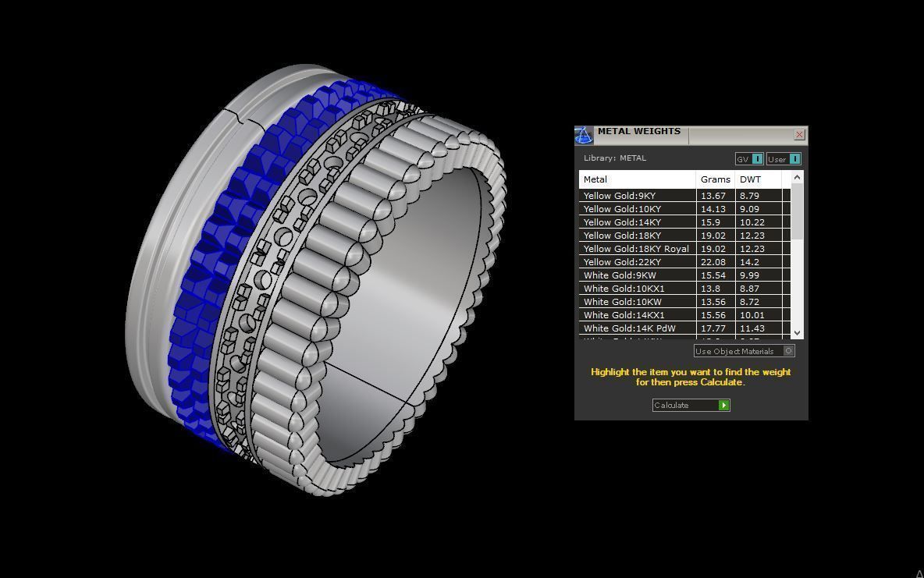Screen dimensions: 924x578
Task: Close the Metal Weights panel
Action: 799,135
